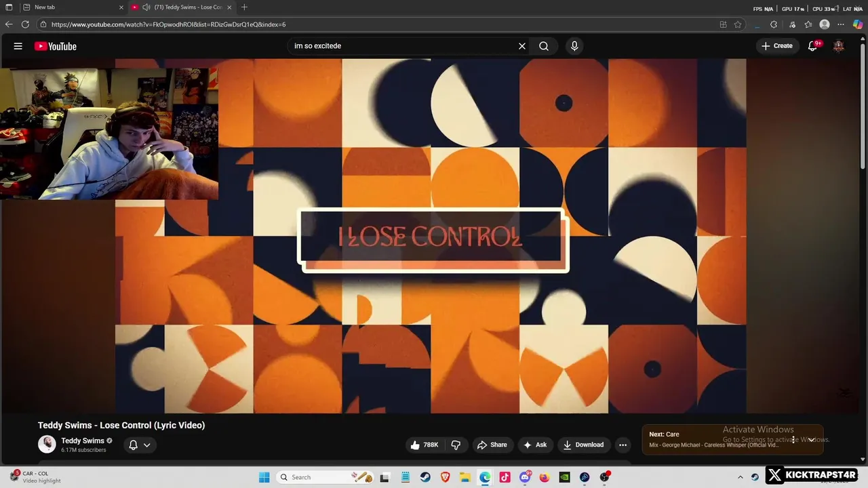Open the YouTube account avatar menu
Screen dimensions: 868x488
(839, 46)
